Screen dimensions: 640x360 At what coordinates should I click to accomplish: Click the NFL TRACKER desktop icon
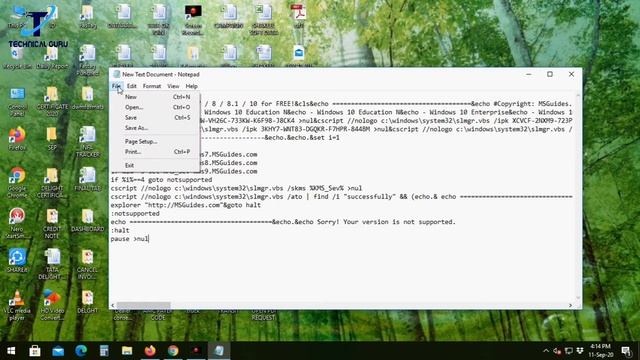[87, 142]
